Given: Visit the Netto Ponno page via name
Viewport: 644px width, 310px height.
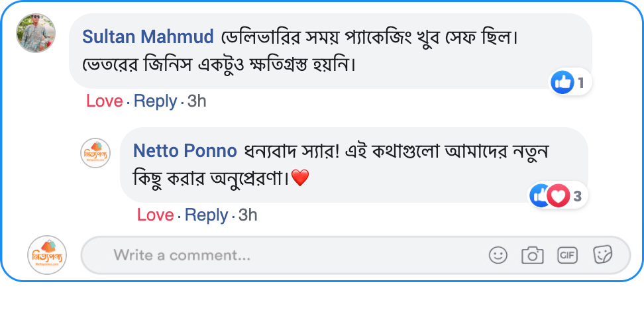Looking at the screenshot, I should pyautogui.click(x=185, y=151).
